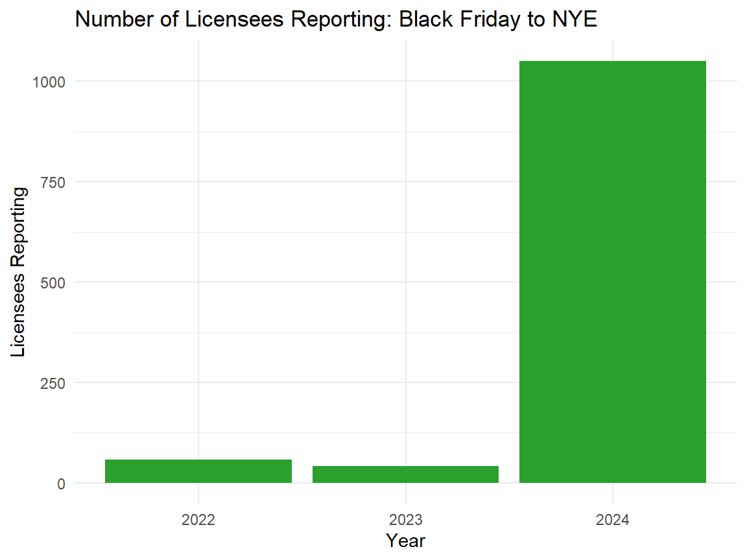Image resolution: width=747 pixels, height=560 pixels.
Task: Click where 500 gridline crosses 2022 gridline
Action: (198, 282)
